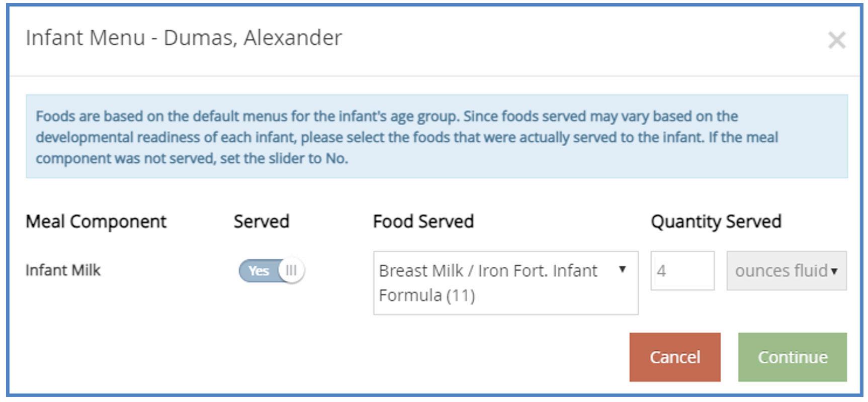Click the Yes label on the Served toggle
This screenshot has height=402, width=868.
pos(258,271)
